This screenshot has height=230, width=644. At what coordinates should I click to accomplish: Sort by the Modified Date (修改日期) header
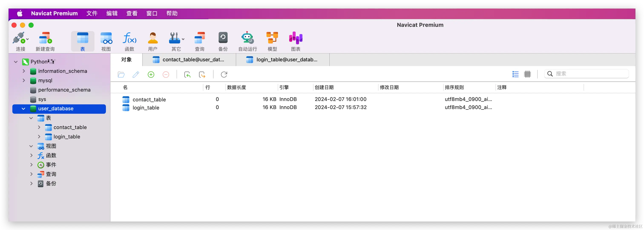(389, 87)
